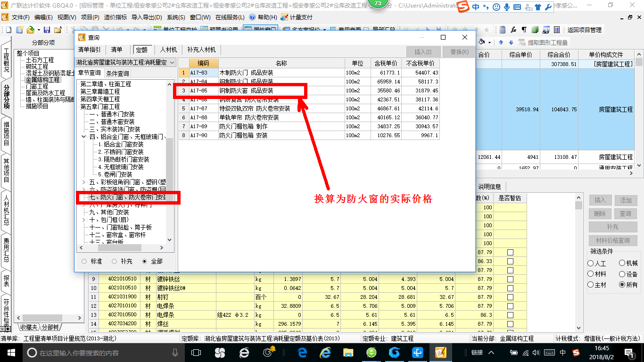Select 主材 filter radio button
The height and width of the screenshot is (362, 644).
[591, 284]
